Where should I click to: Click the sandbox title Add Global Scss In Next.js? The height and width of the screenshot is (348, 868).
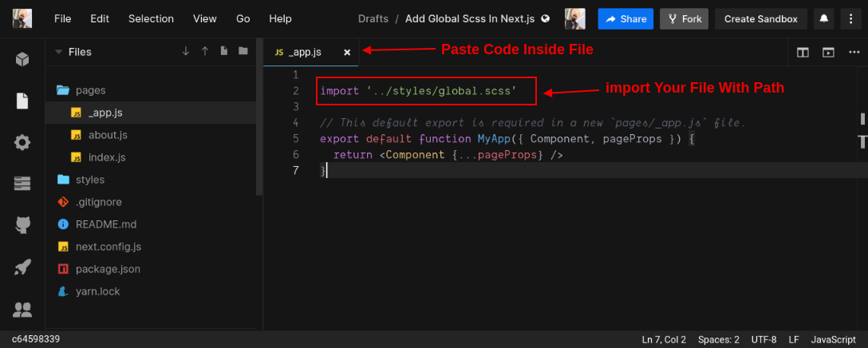tap(469, 19)
